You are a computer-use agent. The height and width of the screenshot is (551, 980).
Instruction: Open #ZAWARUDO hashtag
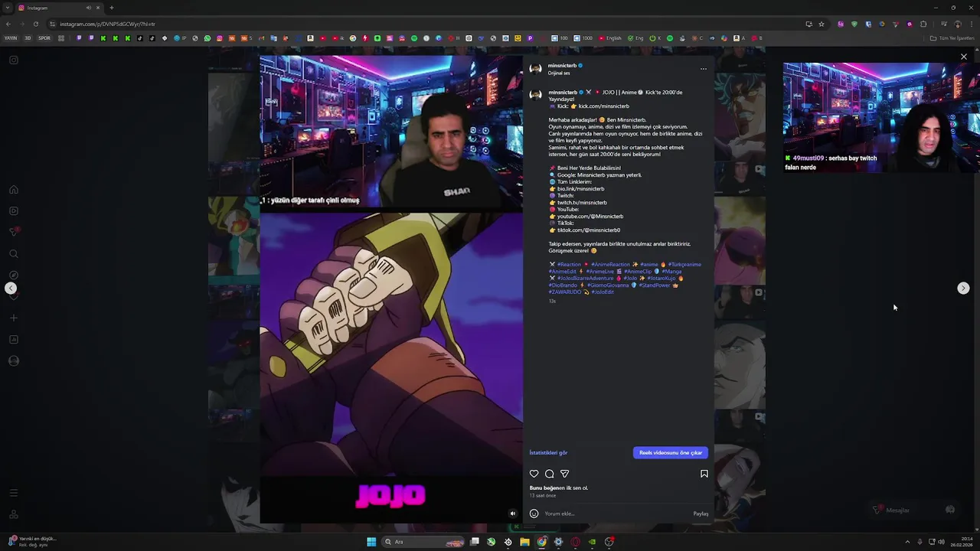tap(565, 292)
